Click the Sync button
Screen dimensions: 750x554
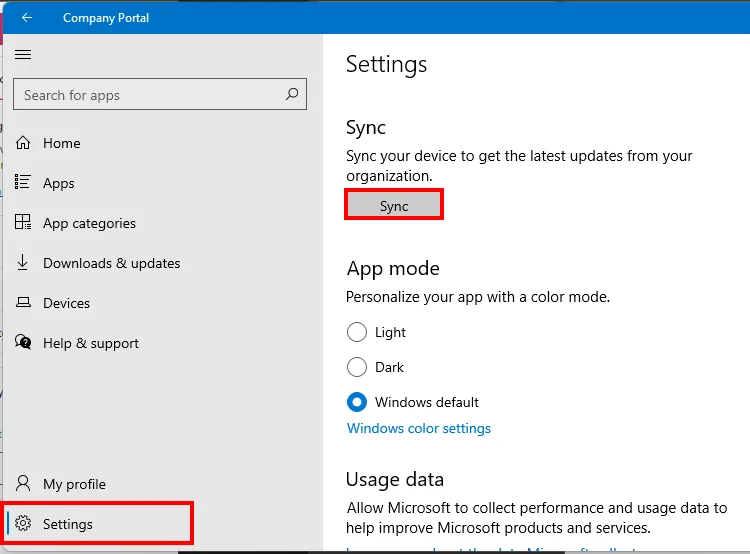[394, 206]
